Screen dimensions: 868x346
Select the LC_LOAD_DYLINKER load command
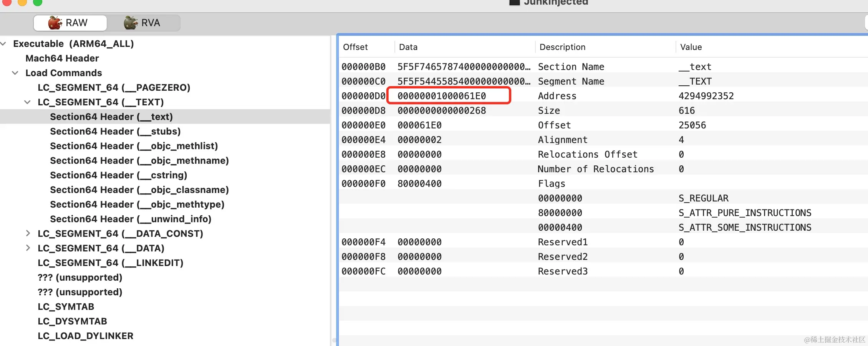coord(85,336)
